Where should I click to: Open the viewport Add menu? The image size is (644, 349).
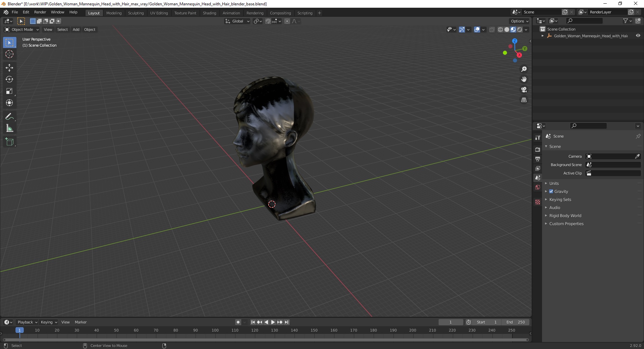[x=76, y=30]
